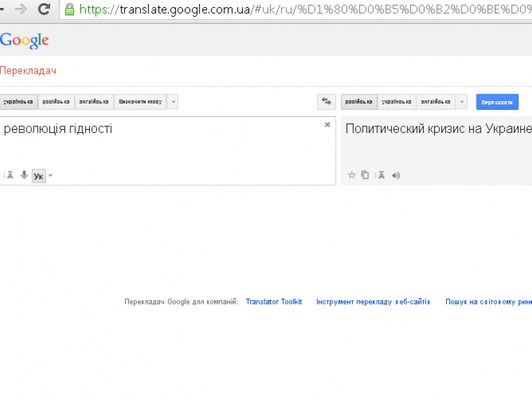
Task: Open Пошук на світовому ринку link
Action: (x=489, y=302)
